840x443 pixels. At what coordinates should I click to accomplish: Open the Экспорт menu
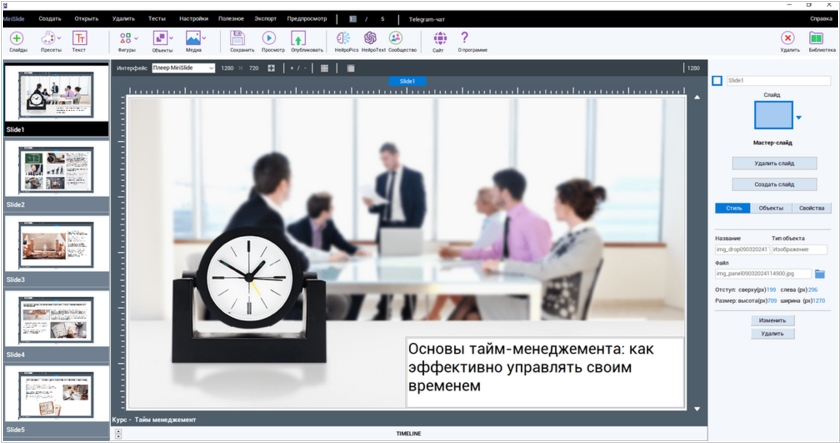(265, 19)
